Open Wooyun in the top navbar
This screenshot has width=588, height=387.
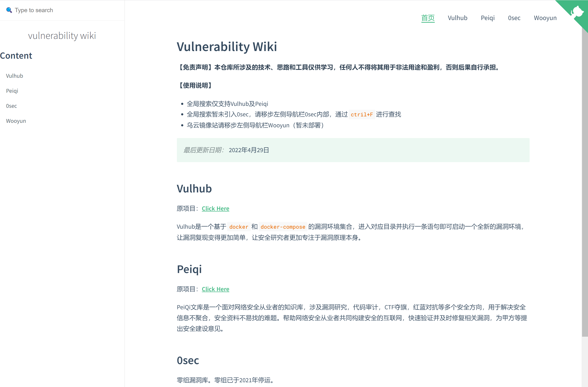click(545, 18)
